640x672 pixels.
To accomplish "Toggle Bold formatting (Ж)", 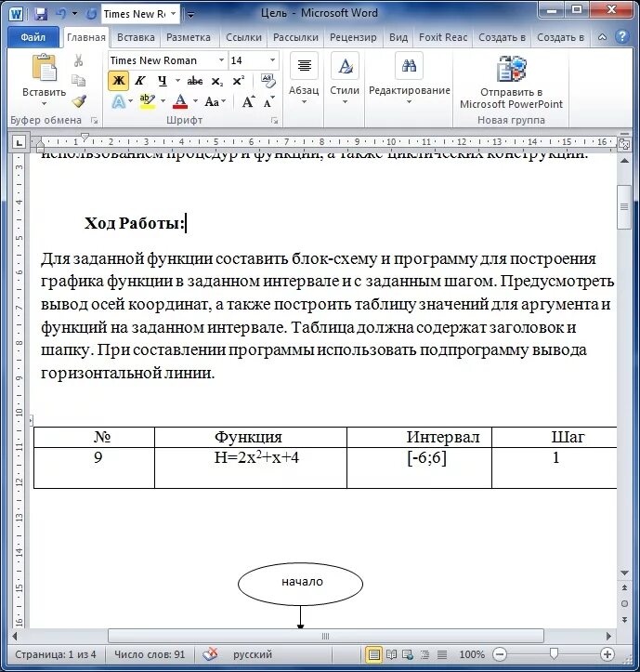I will (118, 81).
